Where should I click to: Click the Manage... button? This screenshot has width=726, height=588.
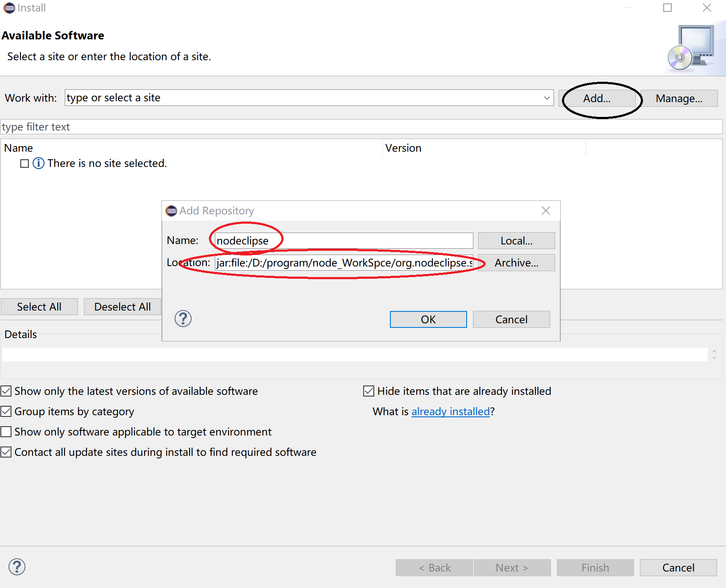coord(679,98)
